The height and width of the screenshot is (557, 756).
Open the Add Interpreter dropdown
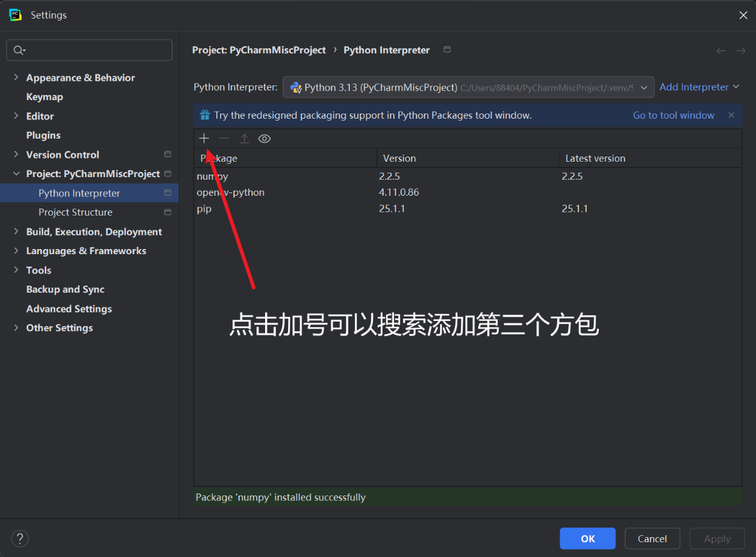(699, 87)
